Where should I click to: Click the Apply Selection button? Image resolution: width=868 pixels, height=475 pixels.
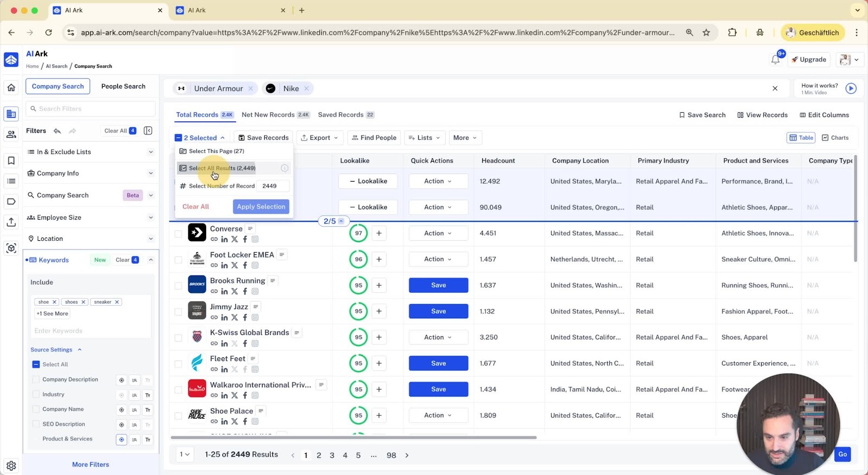261,207
